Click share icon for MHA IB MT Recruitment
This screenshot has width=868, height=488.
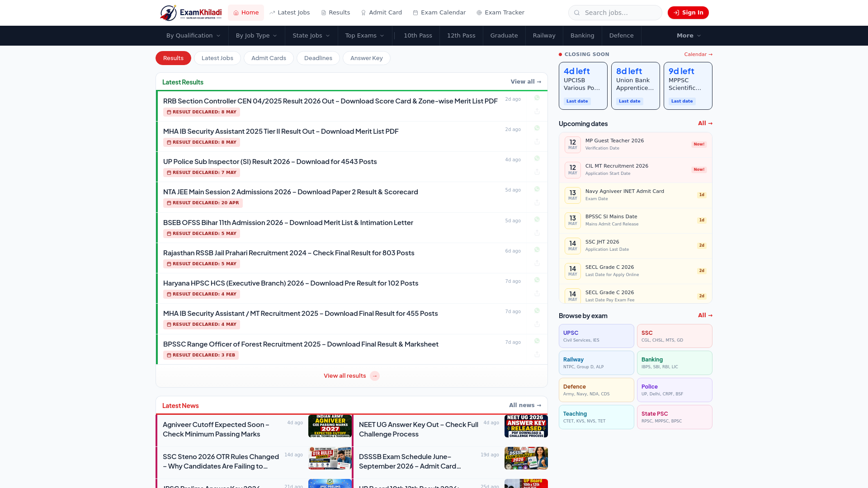pos(537,324)
